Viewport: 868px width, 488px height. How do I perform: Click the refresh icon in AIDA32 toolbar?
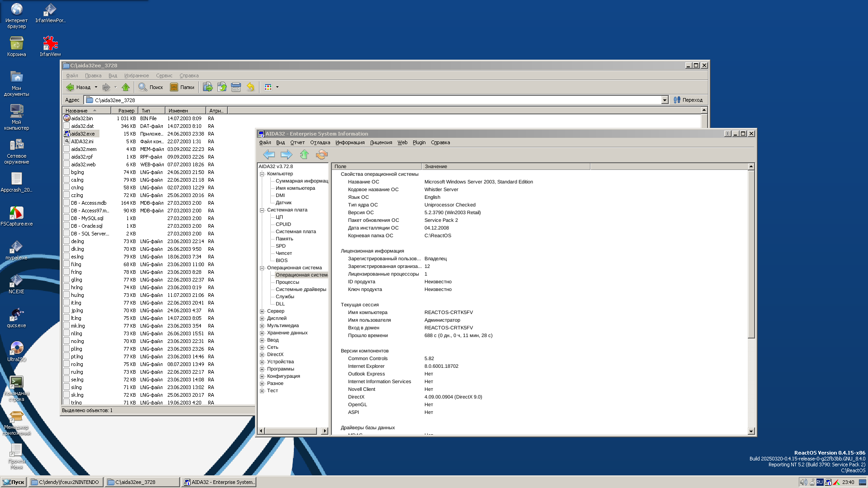pyautogui.click(x=321, y=155)
